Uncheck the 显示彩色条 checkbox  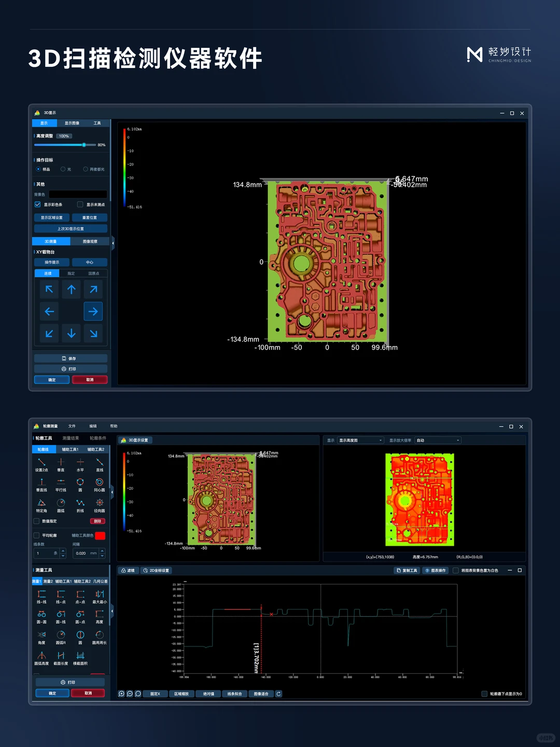38,204
